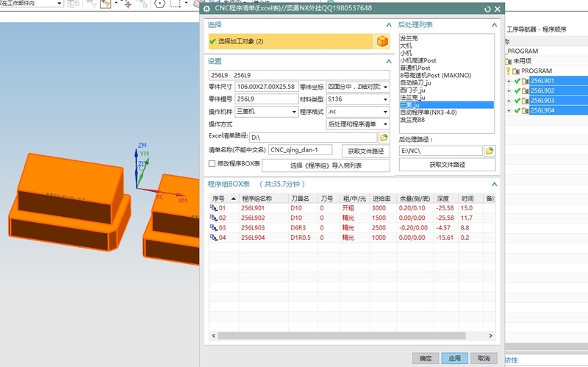588x367 pixels.
Task: Click the 刀具名 column header
Action: click(303, 199)
